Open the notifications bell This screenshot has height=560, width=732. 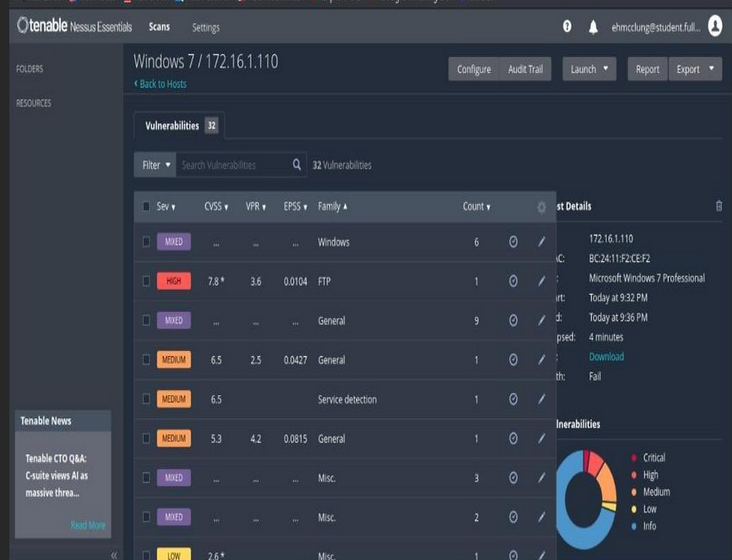593,27
